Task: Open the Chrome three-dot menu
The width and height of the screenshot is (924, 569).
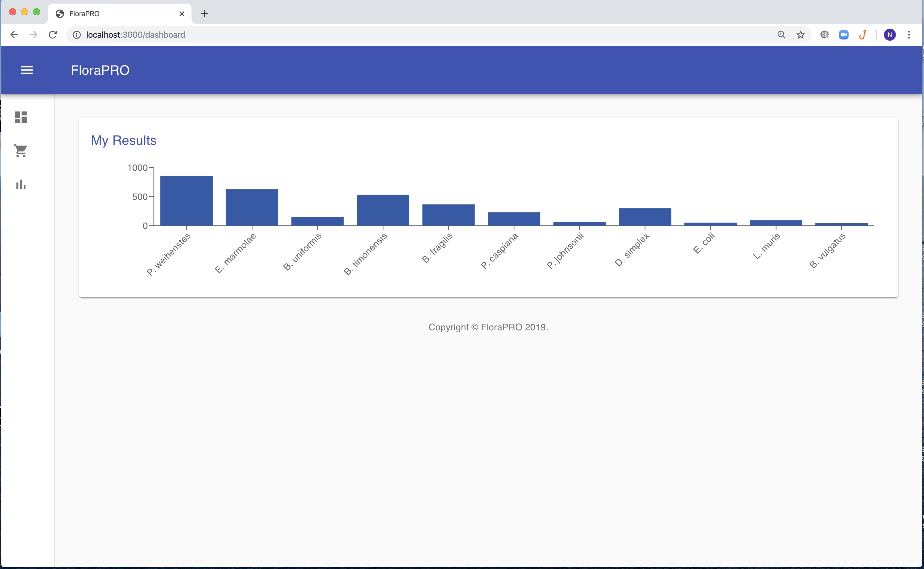Action: (909, 35)
